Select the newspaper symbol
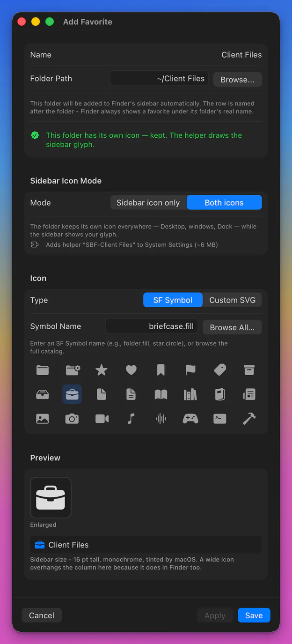 [x=249, y=394]
